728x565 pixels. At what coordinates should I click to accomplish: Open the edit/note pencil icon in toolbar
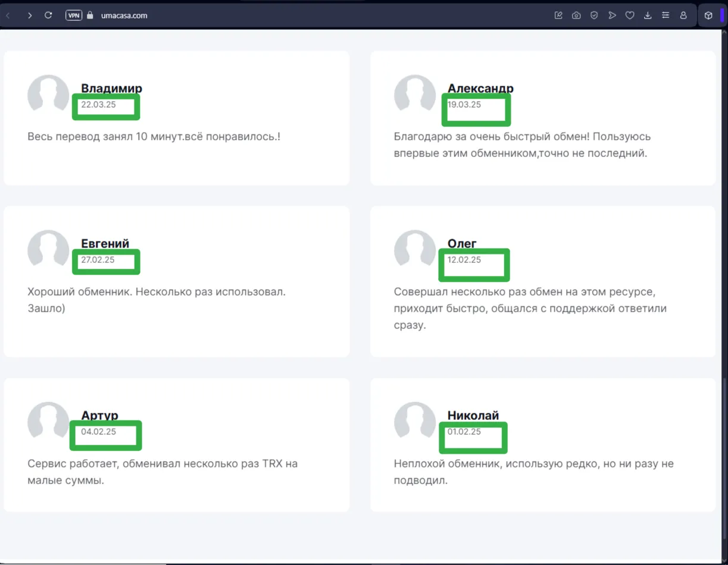pos(558,15)
